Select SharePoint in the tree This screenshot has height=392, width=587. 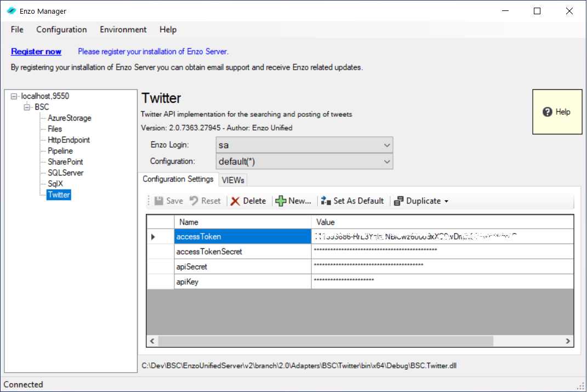pyautogui.click(x=66, y=162)
